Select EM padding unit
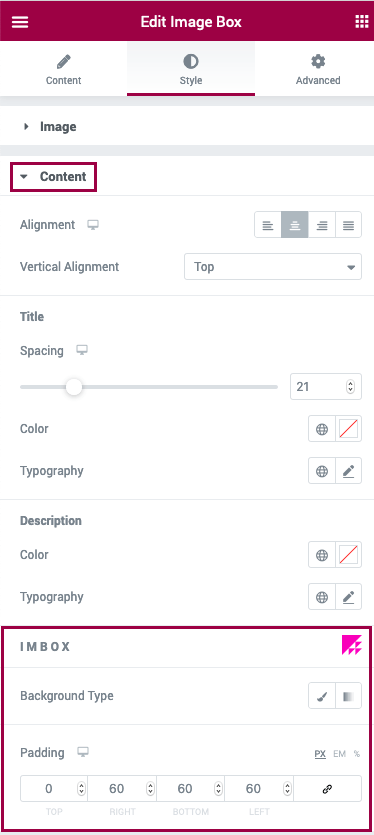Viewport: 374px width, 835px height. [339, 754]
